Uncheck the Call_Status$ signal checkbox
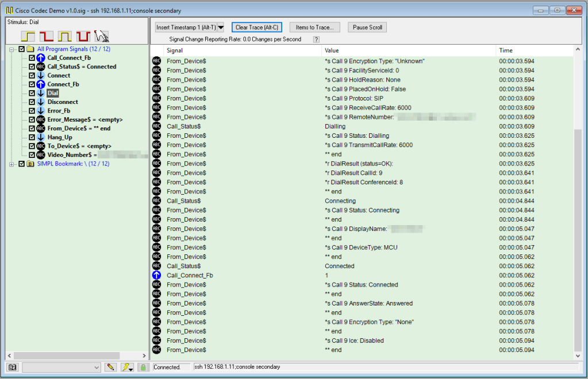588x379 pixels. pyautogui.click(x=32, y=67)
